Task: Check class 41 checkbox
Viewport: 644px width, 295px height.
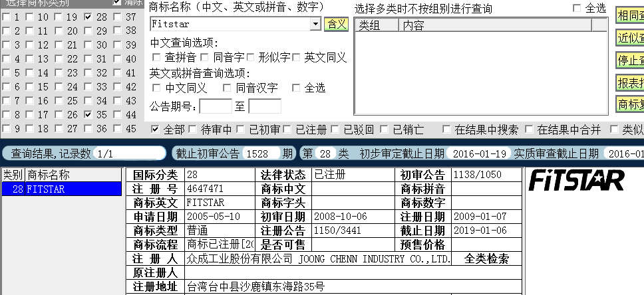Action: point(118,72)
